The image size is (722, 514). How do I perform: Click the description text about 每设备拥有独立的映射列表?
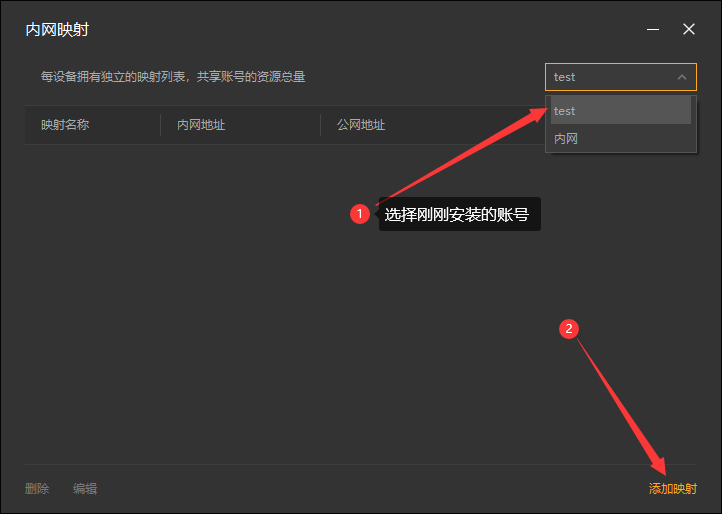pos(173,77)
